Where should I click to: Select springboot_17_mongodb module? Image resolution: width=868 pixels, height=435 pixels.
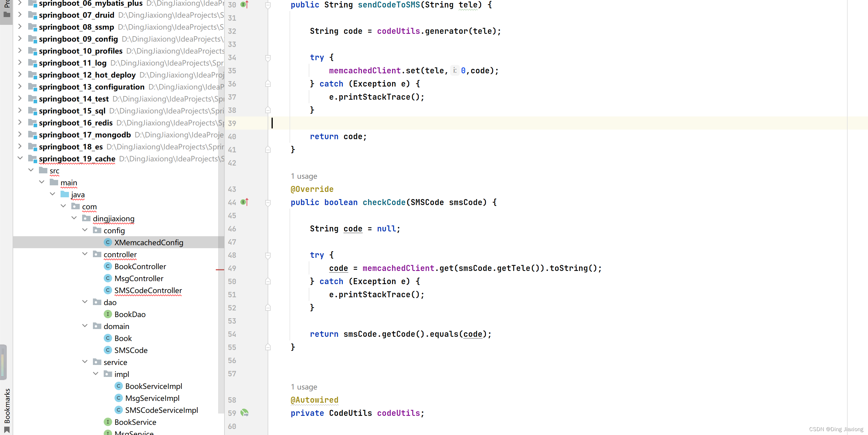point(85,135)
